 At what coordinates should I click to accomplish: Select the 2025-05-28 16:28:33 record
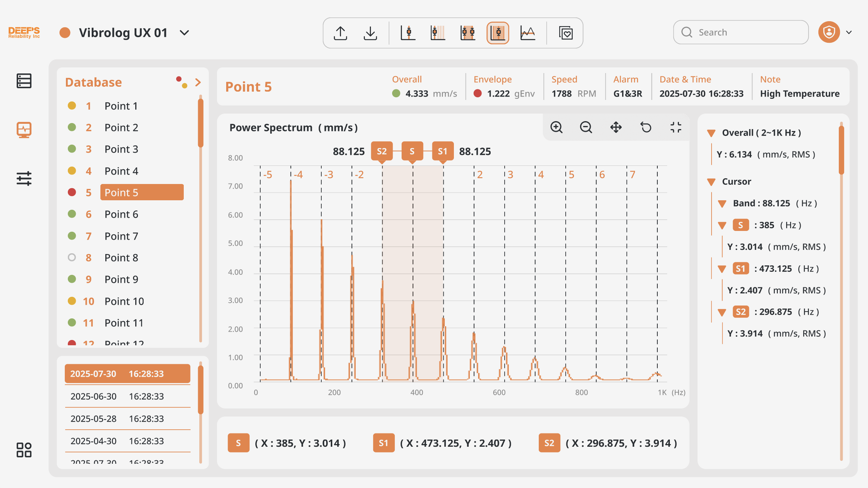(128, 419)
